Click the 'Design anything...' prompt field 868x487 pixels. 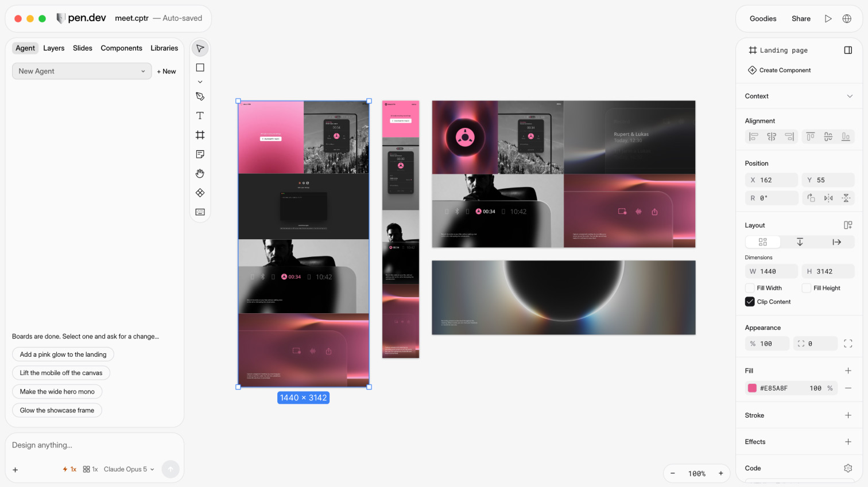pyautogui.click(x=95, y=445)
